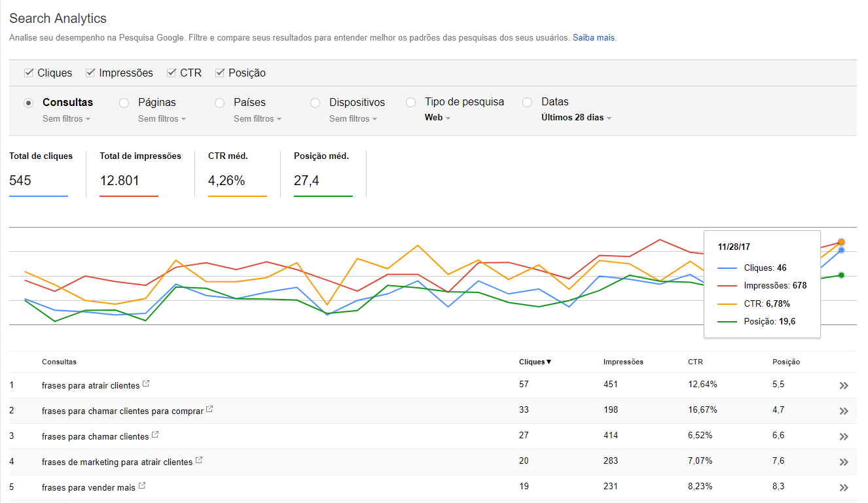Open the "Últimos 28 dias" date range dropdown
Viewport: 868px width, 503px height.
click(576, 118)
